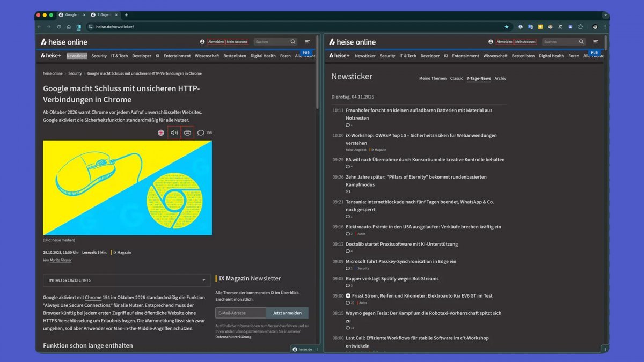Switch to the Archiv tab in Newsticker
644x362 pixels.
(x=500, y=78)
